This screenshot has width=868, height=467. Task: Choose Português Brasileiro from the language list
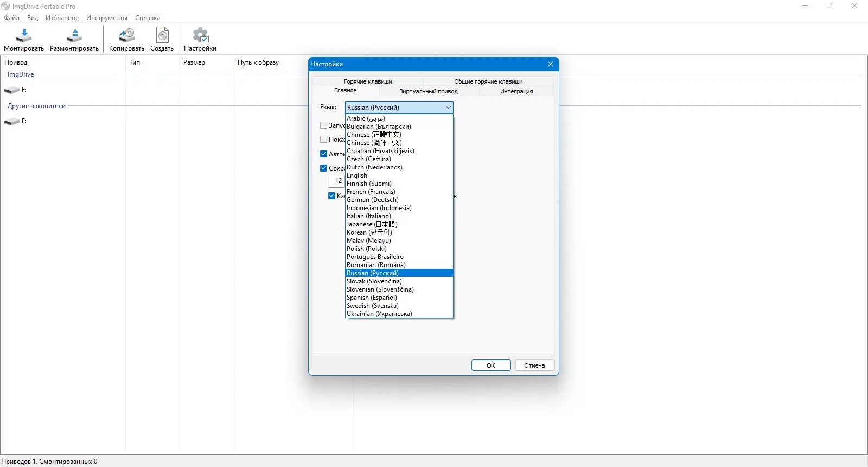[x=399, y=257]
